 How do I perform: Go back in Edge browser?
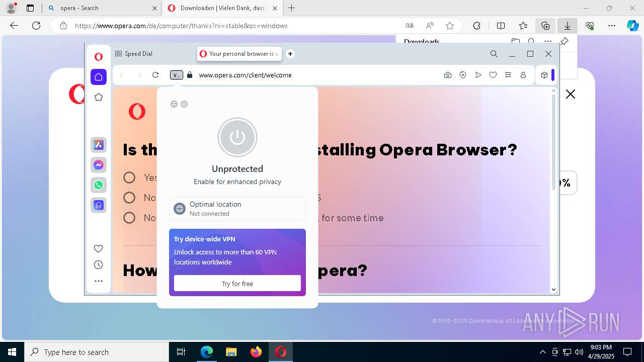(x=14, y=26)
